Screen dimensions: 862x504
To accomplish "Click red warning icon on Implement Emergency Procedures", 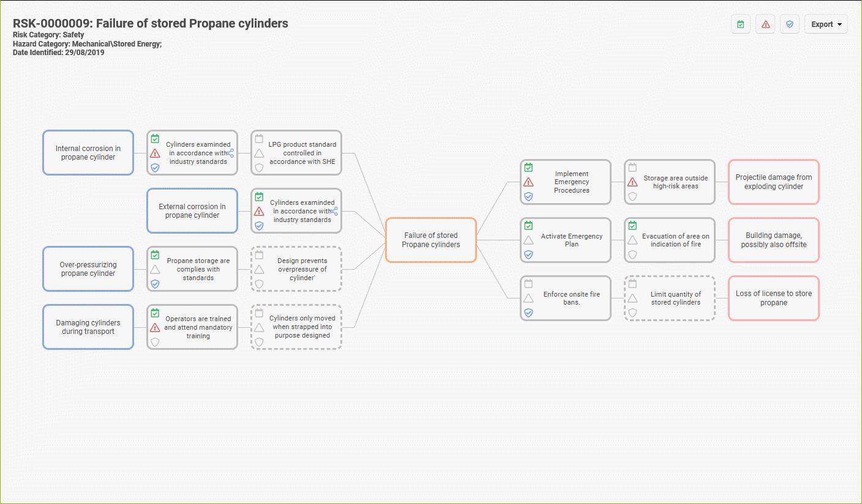I will (x=528, y=182).
